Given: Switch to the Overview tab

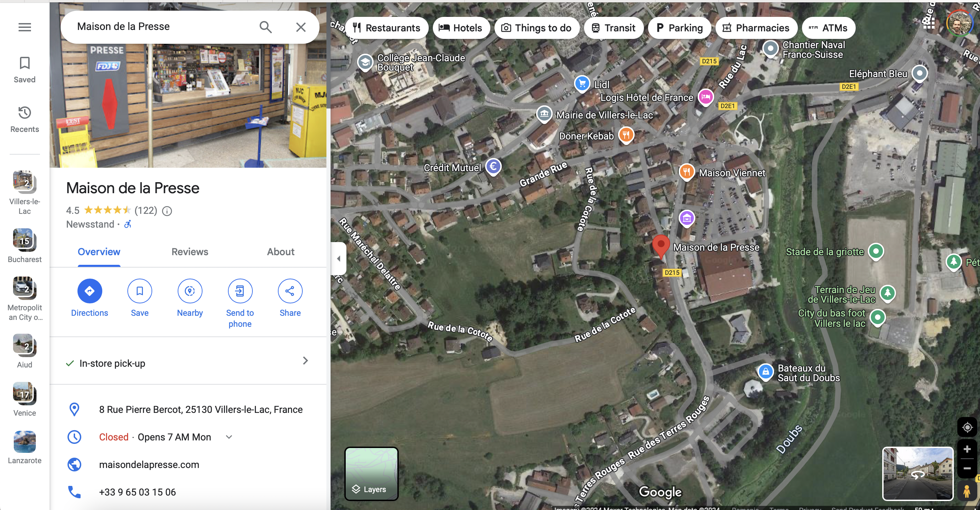Looking at the screenshot, I should click(99, 252).
